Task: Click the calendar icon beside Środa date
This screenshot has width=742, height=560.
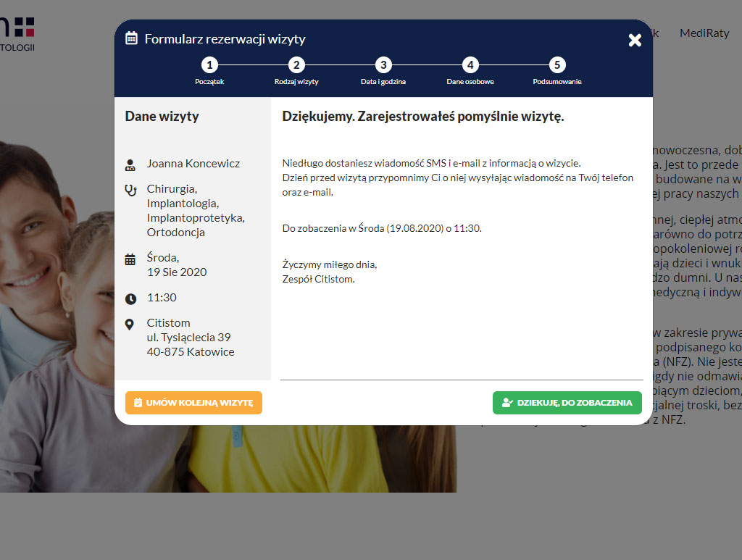Action: tap(130, 259)
